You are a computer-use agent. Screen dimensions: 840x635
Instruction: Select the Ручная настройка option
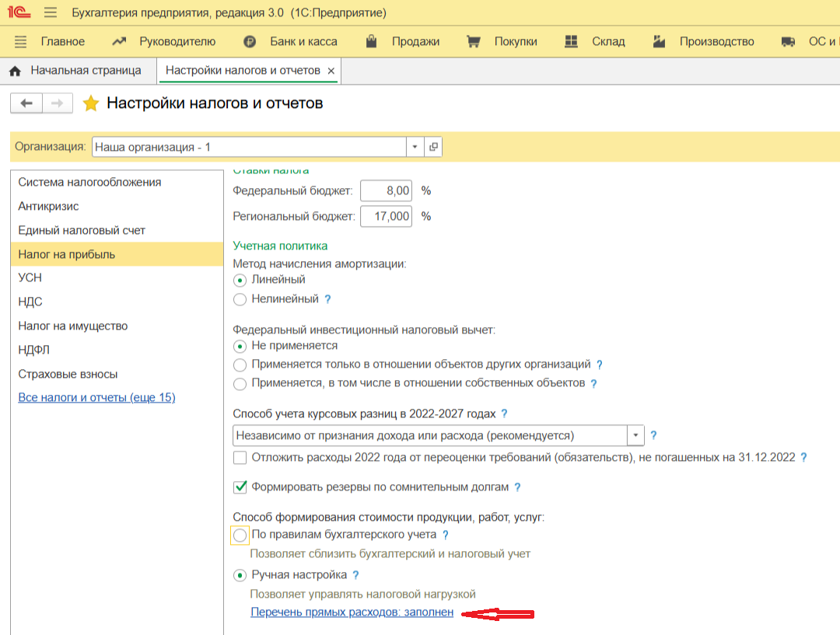(240, 576)
